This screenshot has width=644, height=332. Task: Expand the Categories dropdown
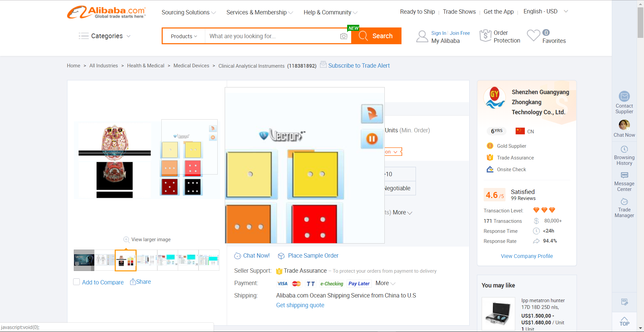[105, 36]
